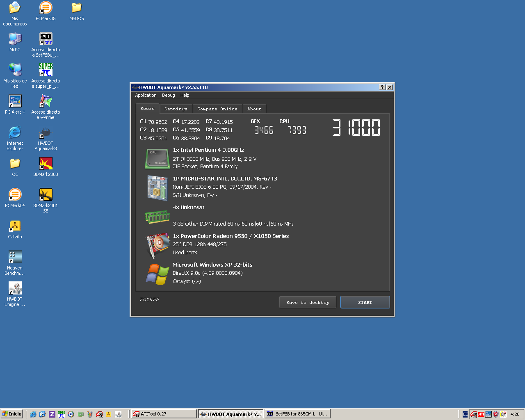Click the title bar help question button
The image size is (525, 420).
pos(382,87)
